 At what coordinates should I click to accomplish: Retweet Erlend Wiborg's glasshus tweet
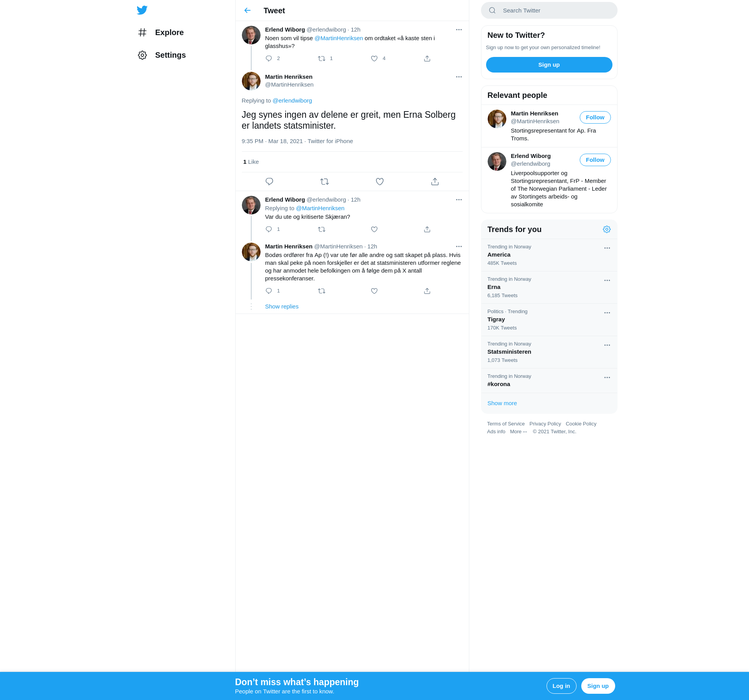[321, 58]
